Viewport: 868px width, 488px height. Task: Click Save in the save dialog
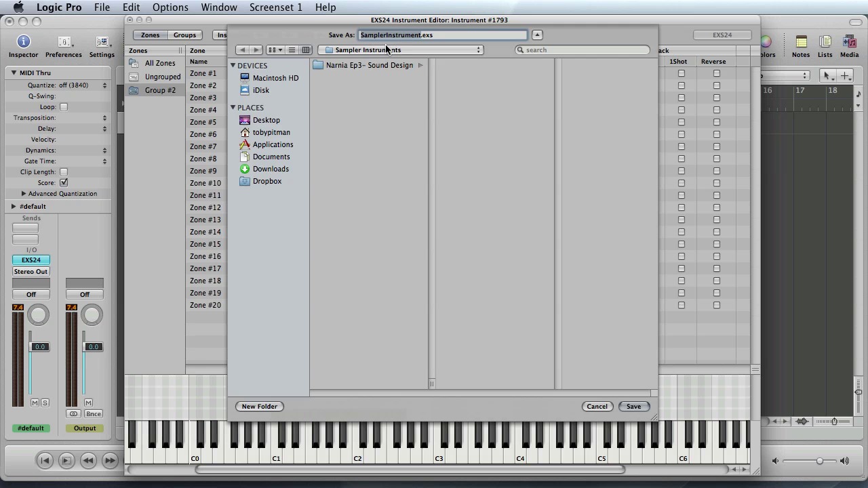pyautogui.click(x=633, y=406)
